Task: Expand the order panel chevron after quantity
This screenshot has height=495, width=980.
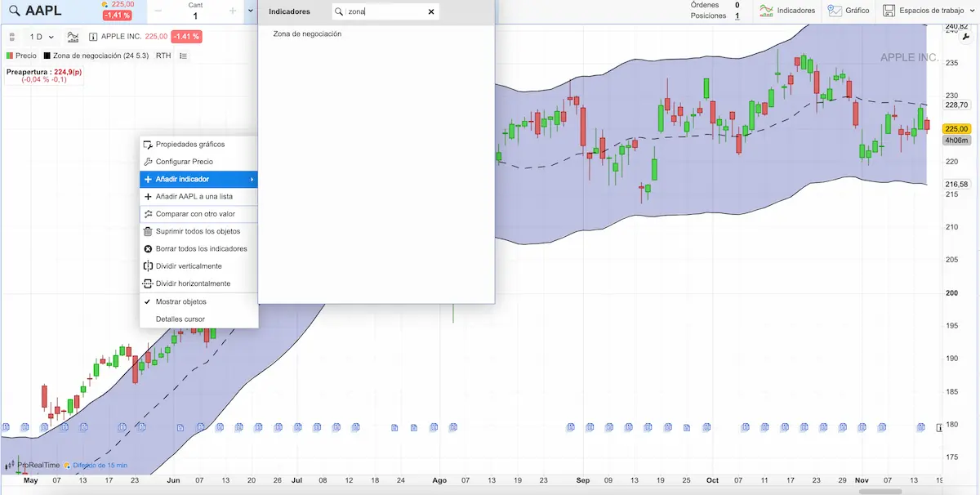Action: [251, 11]
